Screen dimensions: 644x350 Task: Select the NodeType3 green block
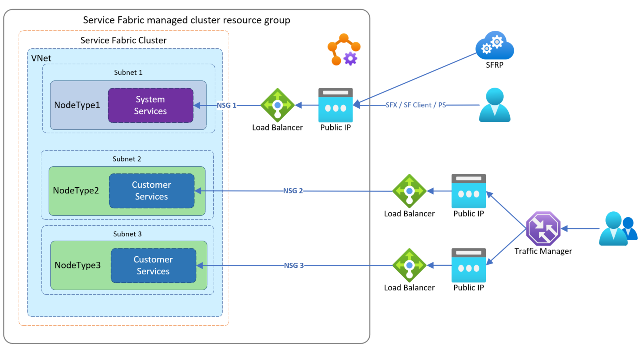coord(79,265)
